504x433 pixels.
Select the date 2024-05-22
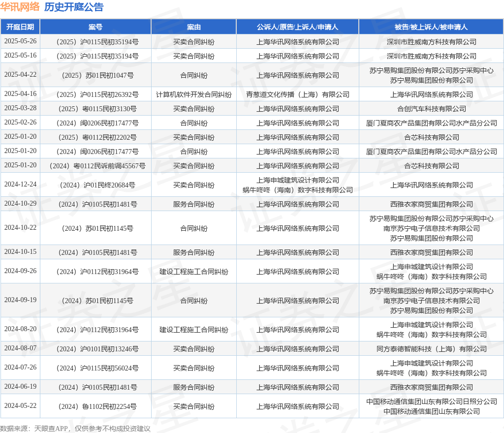click(20, 406)
